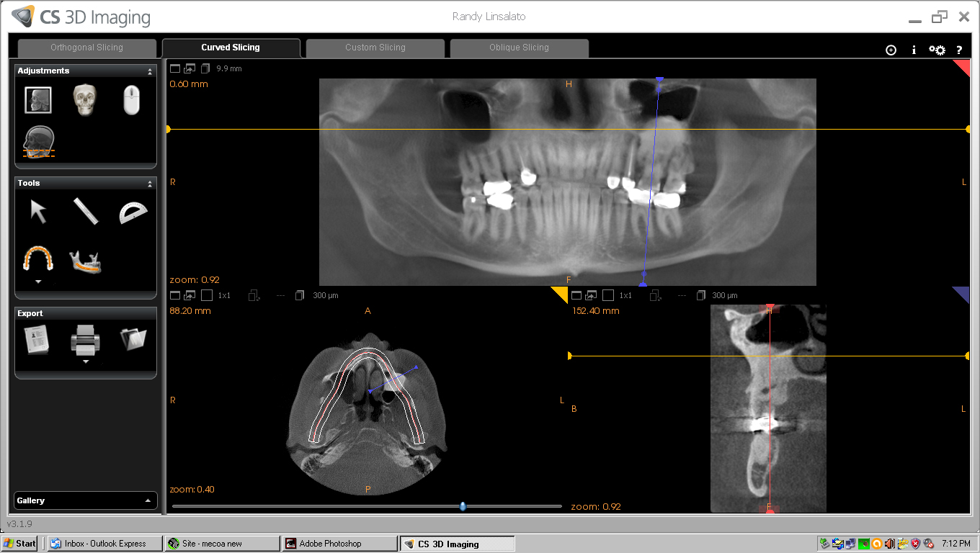This screenshot has height=553, width=980.
Task: Expand the Gallery panel
Action: tap(148, 500)
